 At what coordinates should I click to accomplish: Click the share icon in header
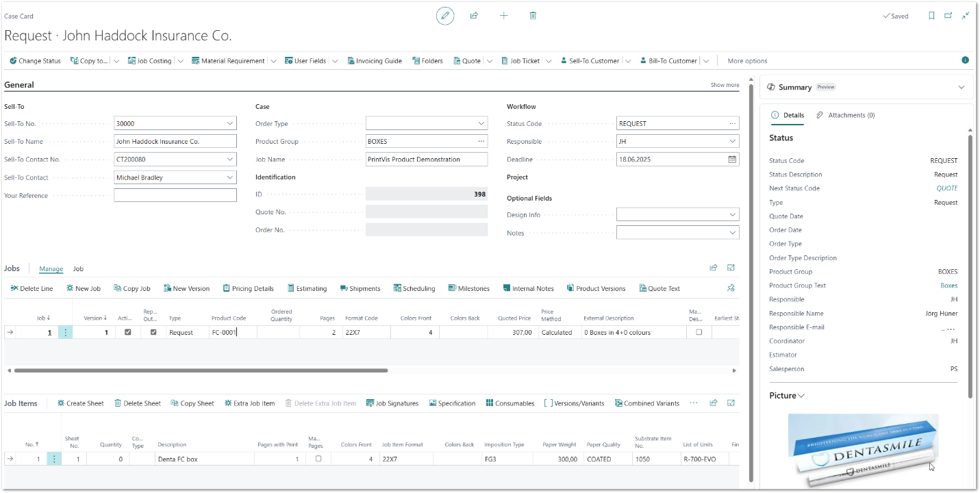pyautogui.click(x=474, y=16)
